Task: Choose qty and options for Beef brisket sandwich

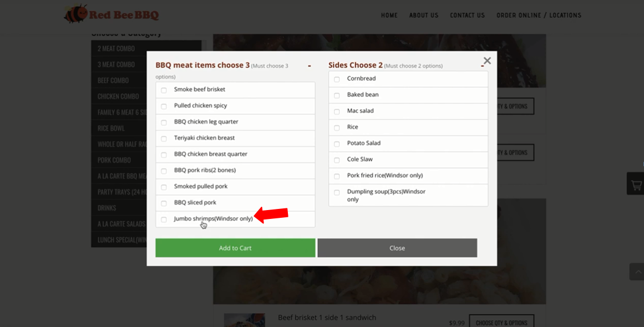Action: pos(502,320)
